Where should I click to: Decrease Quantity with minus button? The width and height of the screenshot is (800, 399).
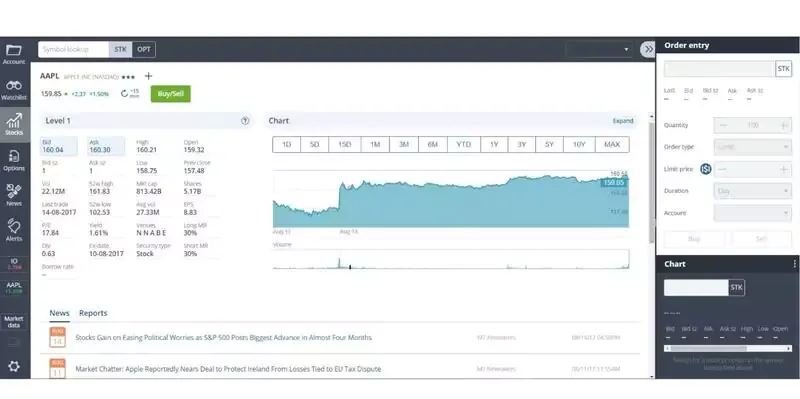click(x=723, y=125)
